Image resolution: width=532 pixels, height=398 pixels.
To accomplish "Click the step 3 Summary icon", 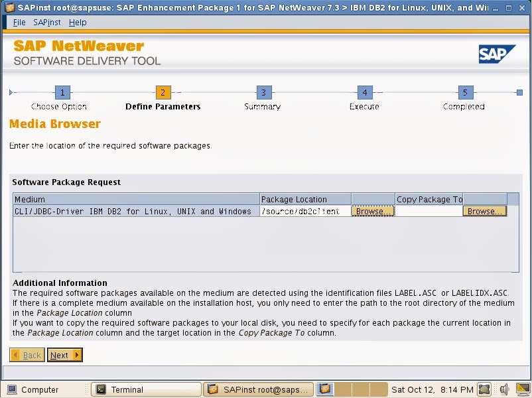I will click(x=263, y=92).
